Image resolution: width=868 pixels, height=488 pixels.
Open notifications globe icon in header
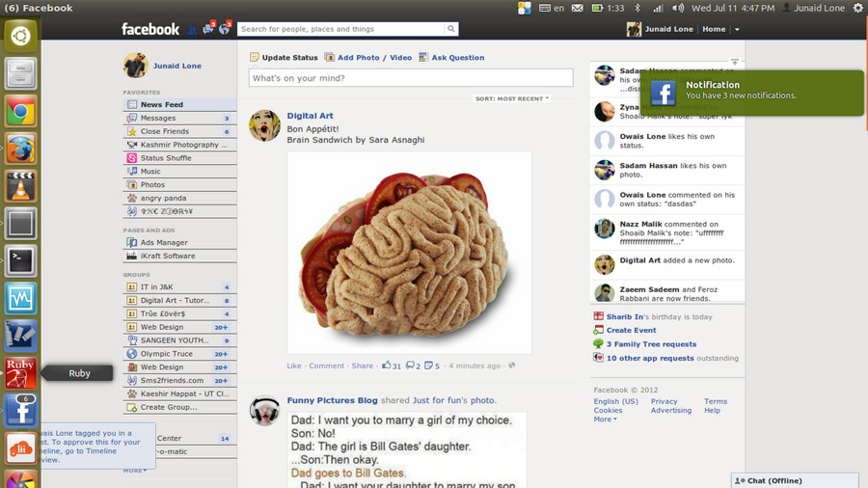click(224, 29)
